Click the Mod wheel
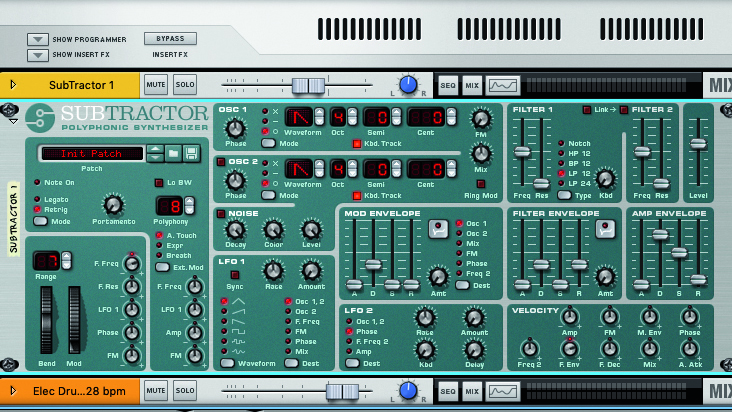 [74, 321]
